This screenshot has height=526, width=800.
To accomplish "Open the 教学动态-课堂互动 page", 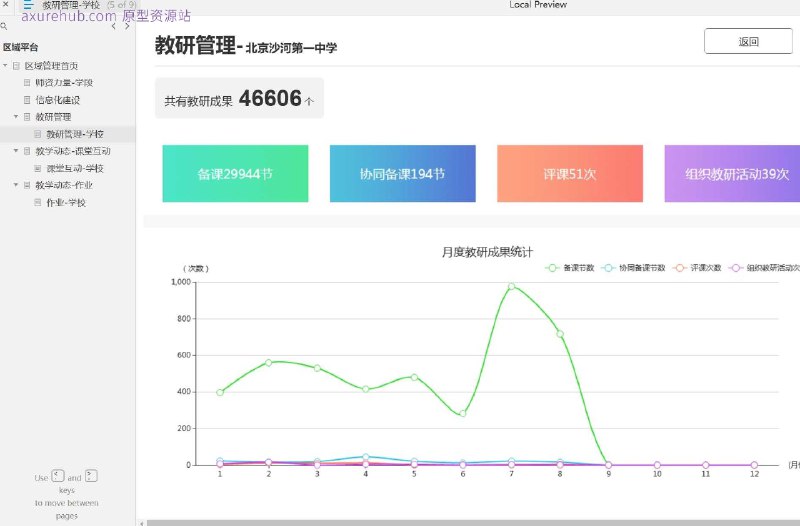I will 73,151.
